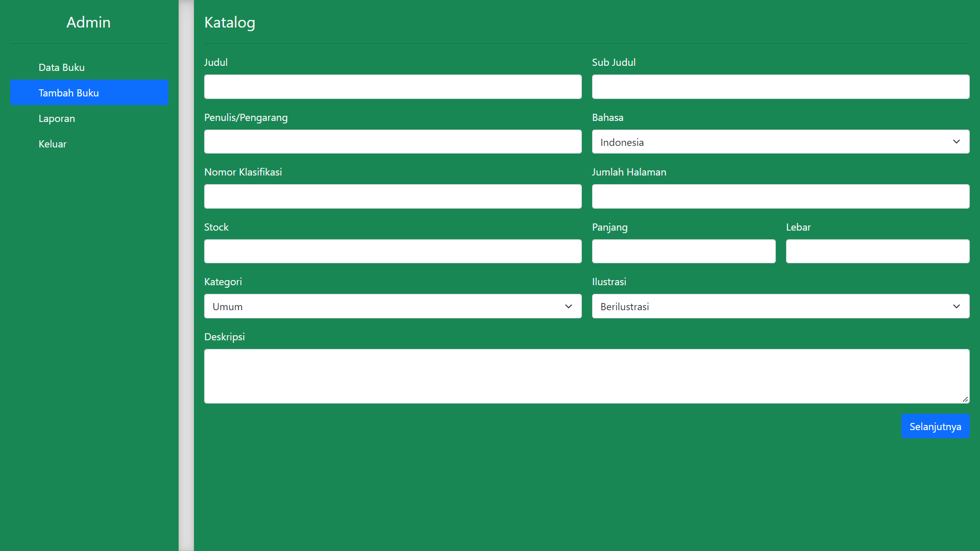This screenshot has width=980, height=551.
Task: Click the Nomor Klasifikasi field
Action: 393,196
